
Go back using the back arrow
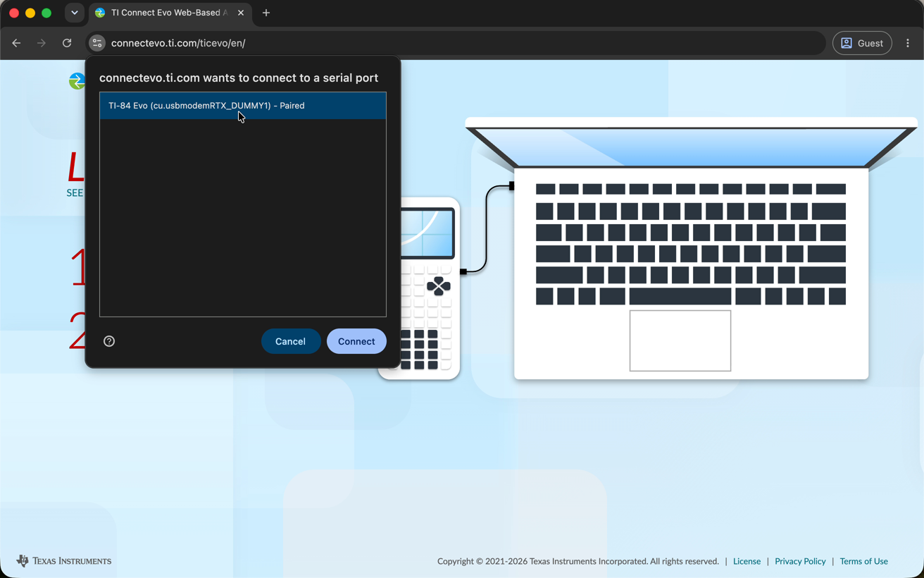[x=16, y=43]
